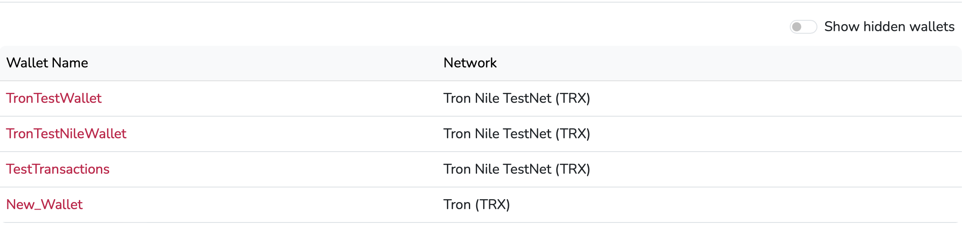Viewport: 980px width, 235px height.
Task: Sort by the Wallet Name column header
Action: coord(47,63)
